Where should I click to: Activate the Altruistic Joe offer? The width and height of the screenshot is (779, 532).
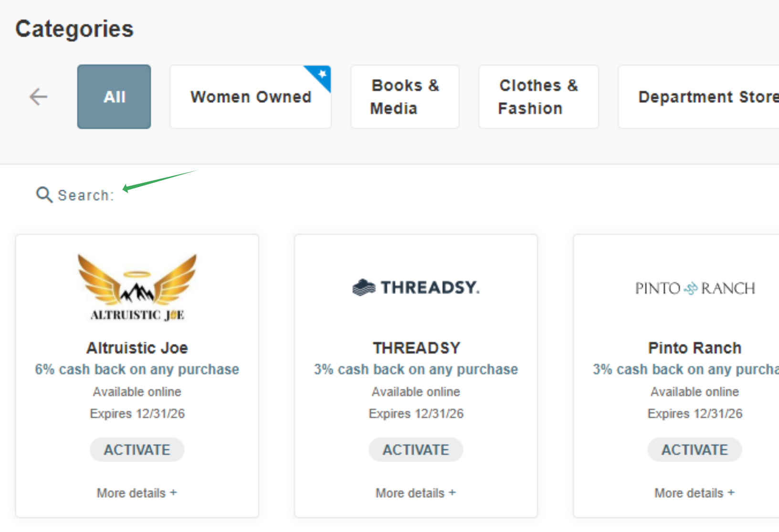pyautogui.click(x=137, y=449)
